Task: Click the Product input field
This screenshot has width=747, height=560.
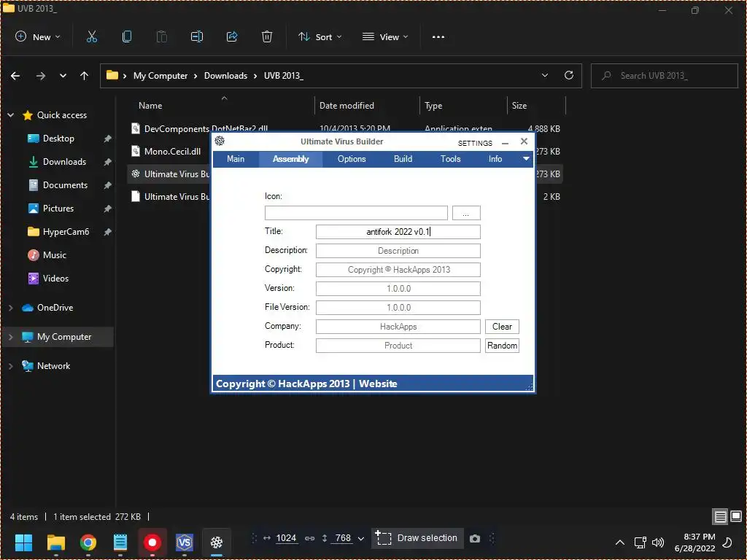Action: [x=398, y=346]
